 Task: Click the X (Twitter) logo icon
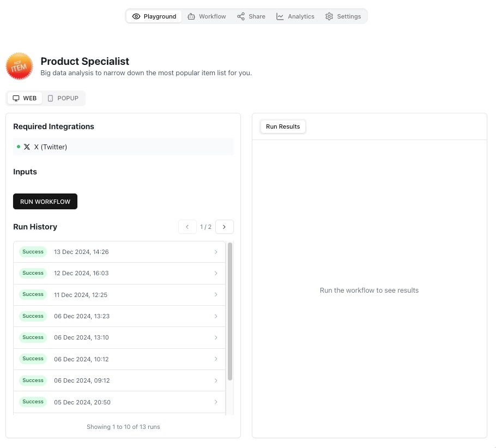(27, 147)
